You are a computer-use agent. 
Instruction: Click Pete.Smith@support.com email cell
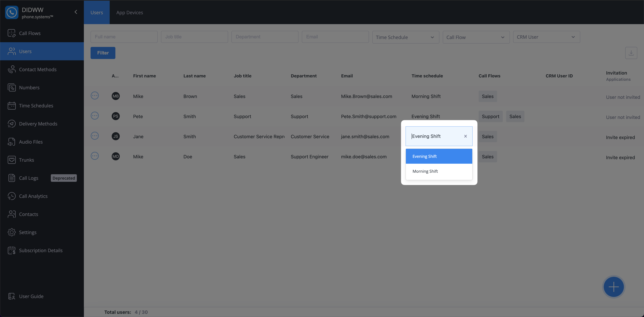[x=368, y=116]
